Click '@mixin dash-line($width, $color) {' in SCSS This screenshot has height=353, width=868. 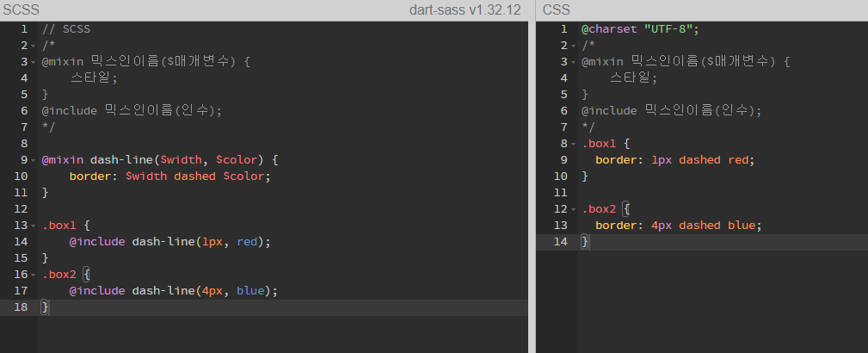pos(160,160)
